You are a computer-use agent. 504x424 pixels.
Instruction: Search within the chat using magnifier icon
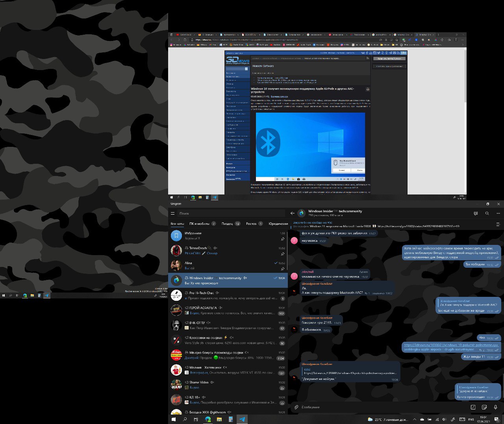point(487,213)
